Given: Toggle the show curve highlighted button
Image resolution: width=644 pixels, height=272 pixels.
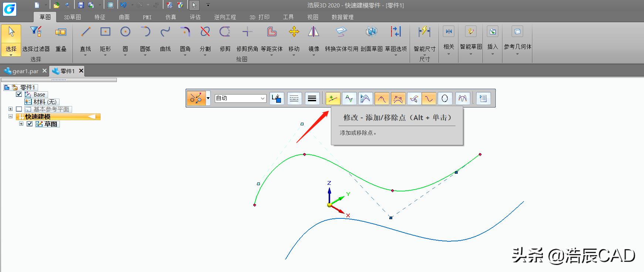Looking at the screenshot, I should pyautogui.click(x=382, y=98).
